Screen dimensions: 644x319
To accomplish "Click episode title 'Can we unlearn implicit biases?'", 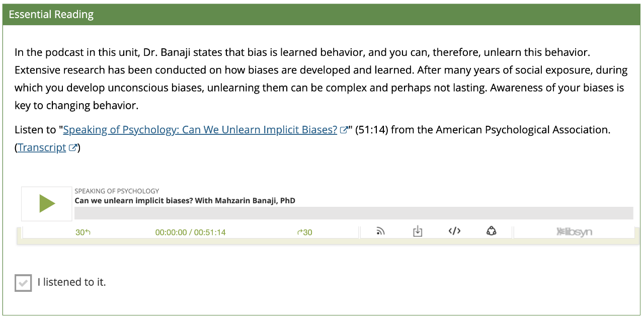I will tap(185, 200).
